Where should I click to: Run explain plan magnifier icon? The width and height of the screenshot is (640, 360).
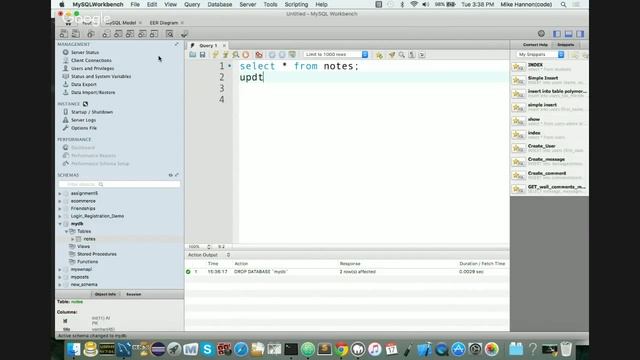[236, 55]
